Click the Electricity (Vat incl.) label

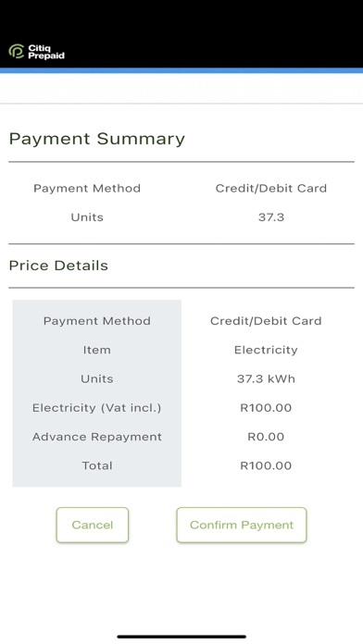click(97, 408)
